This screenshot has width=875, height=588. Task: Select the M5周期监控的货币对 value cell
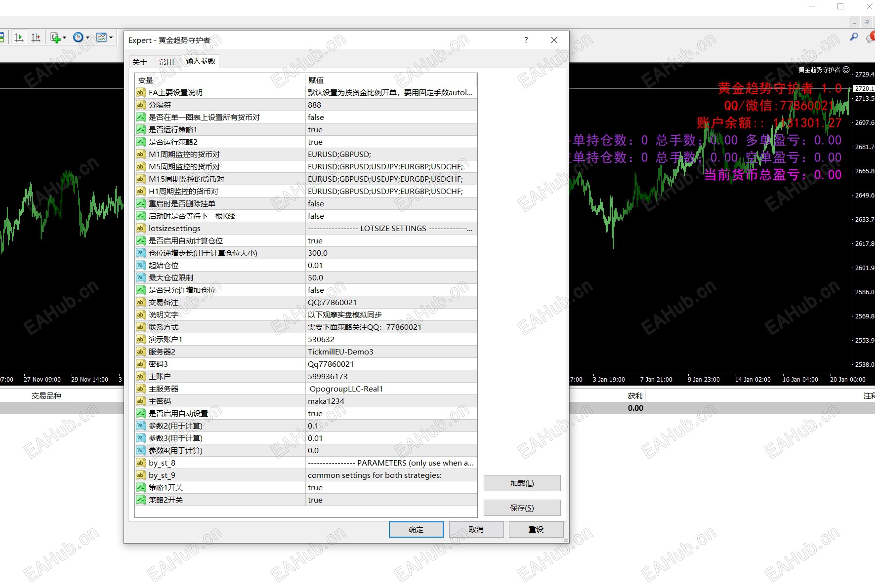click(x=391, y=166)
